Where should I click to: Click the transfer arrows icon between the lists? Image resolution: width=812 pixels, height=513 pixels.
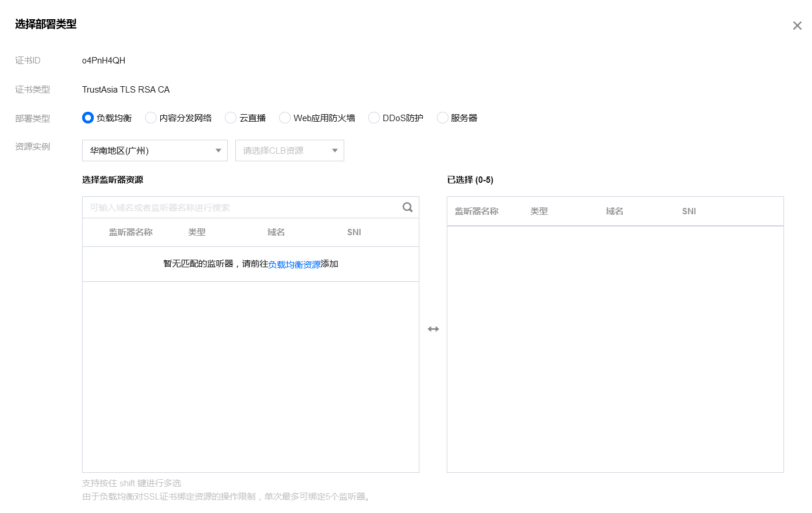pos(433,329)
